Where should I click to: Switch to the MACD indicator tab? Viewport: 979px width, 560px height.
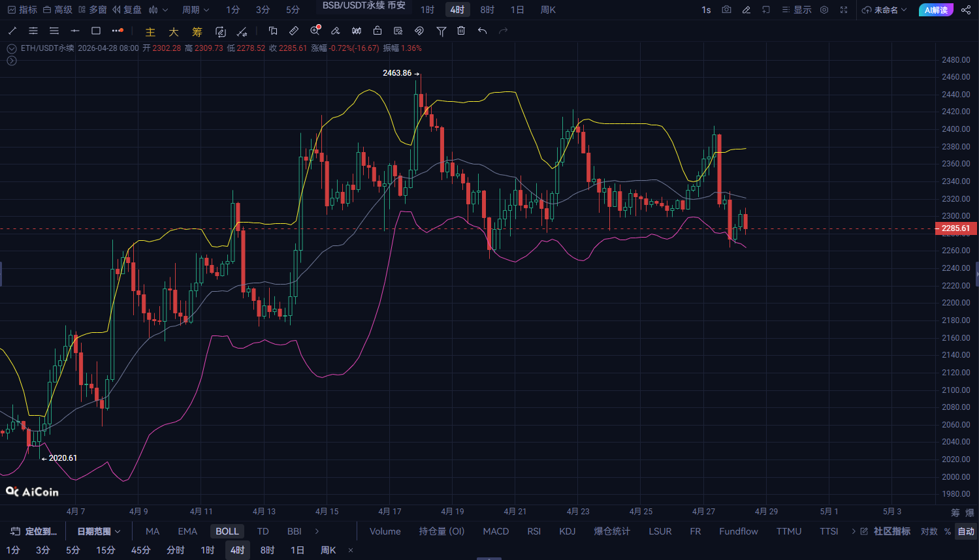[x=496, y=531]
